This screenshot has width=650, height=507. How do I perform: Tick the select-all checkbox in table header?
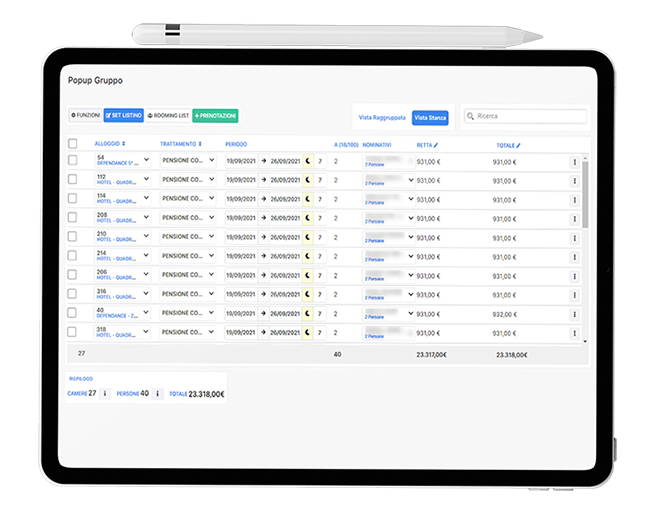coord(73,143)
